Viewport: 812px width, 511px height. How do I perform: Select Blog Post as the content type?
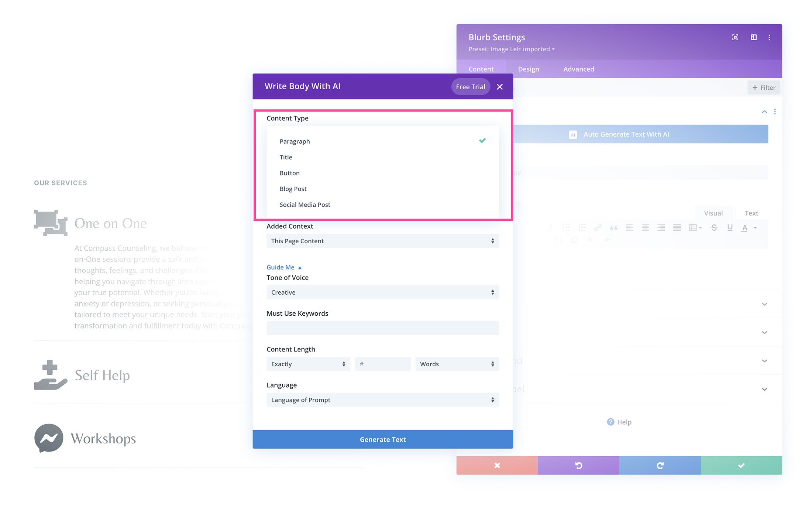coord(294,188)
